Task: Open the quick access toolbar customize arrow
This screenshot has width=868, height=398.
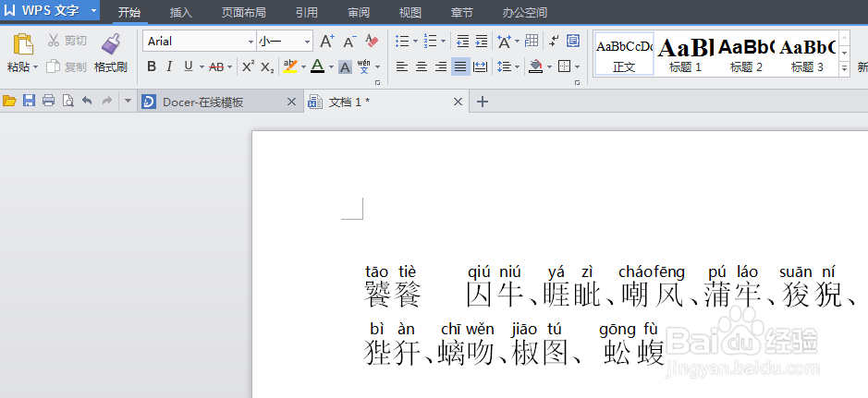Action: pyautogui.click(x=128, y=101)
